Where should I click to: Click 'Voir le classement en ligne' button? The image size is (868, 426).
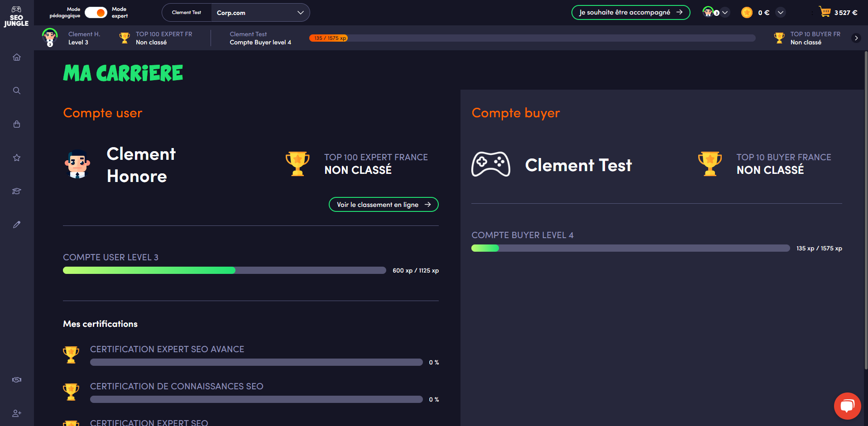(x=383, y=205)
